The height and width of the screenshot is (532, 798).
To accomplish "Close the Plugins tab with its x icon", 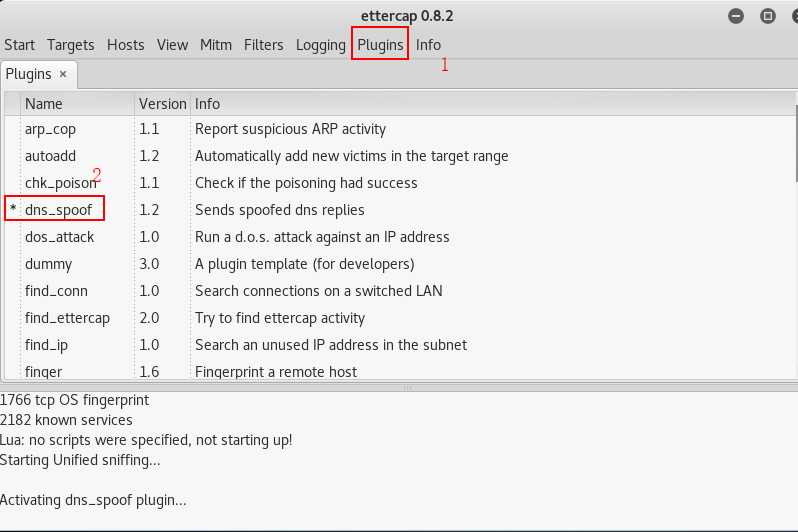I will point(63,74).
